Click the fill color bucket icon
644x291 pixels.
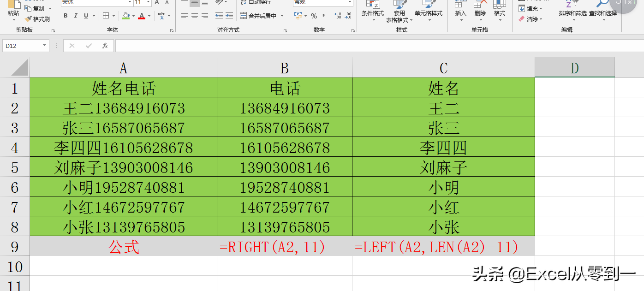pyautogui.click(x=126, y=16)
